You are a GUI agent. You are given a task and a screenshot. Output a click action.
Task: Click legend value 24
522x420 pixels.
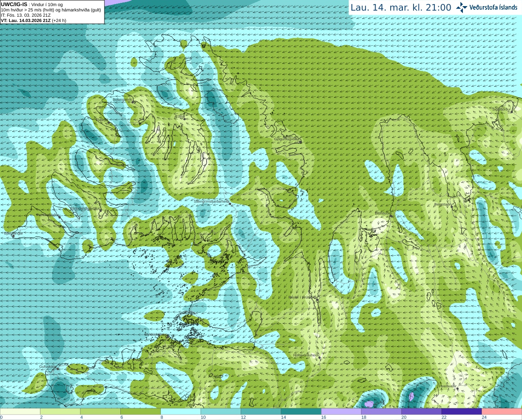(484, 417)
